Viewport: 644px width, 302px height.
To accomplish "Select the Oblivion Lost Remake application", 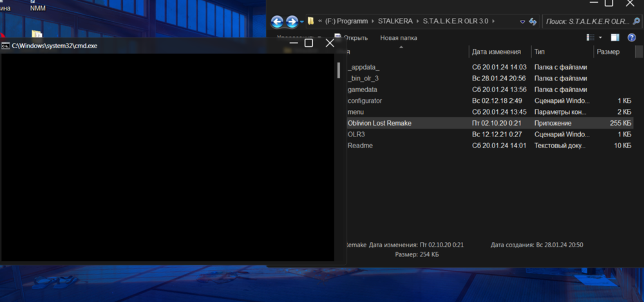I will 379,123.
